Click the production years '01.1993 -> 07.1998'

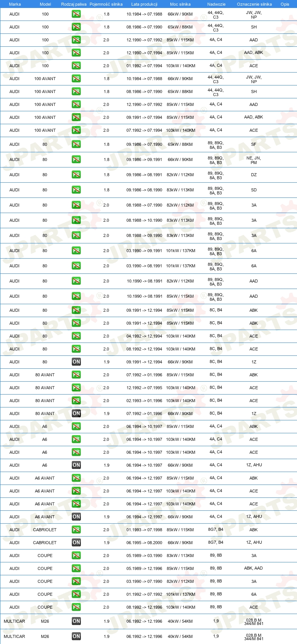tap(144, 530)
